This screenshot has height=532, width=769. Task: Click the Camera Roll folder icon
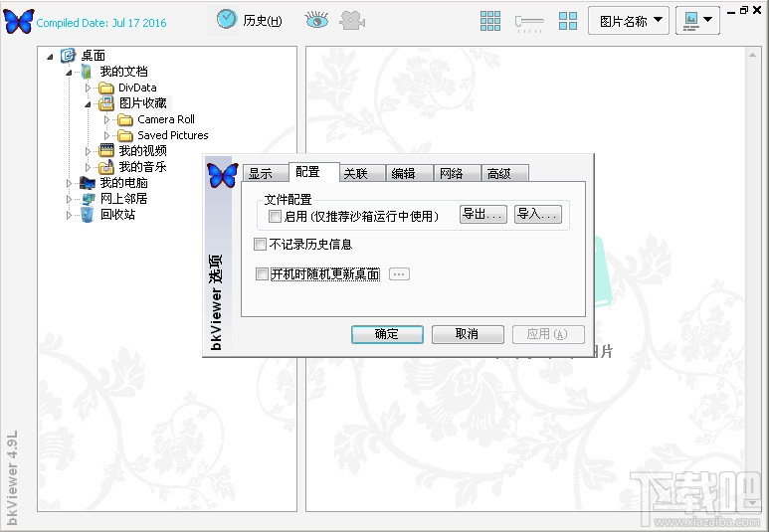[x=125, y=119]
